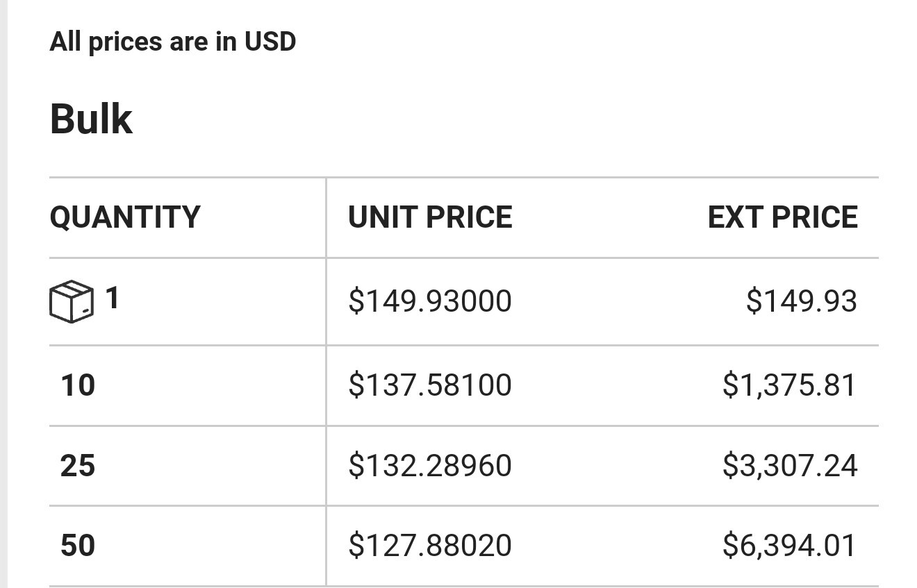This screenshot has height=588, width=917.
Task: Click extended price $1,375.81
Action: click(x=790, y=385)
